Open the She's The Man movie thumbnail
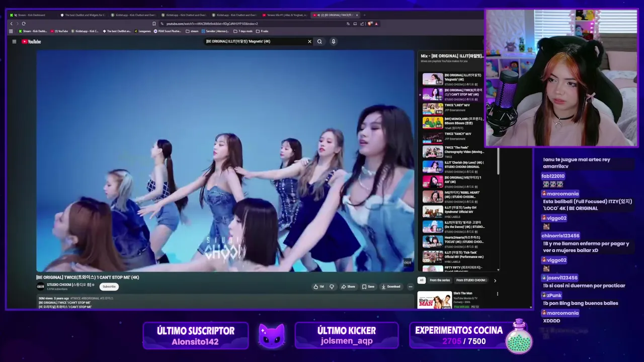This screenshot has width=644, height=362. (434, 300)
